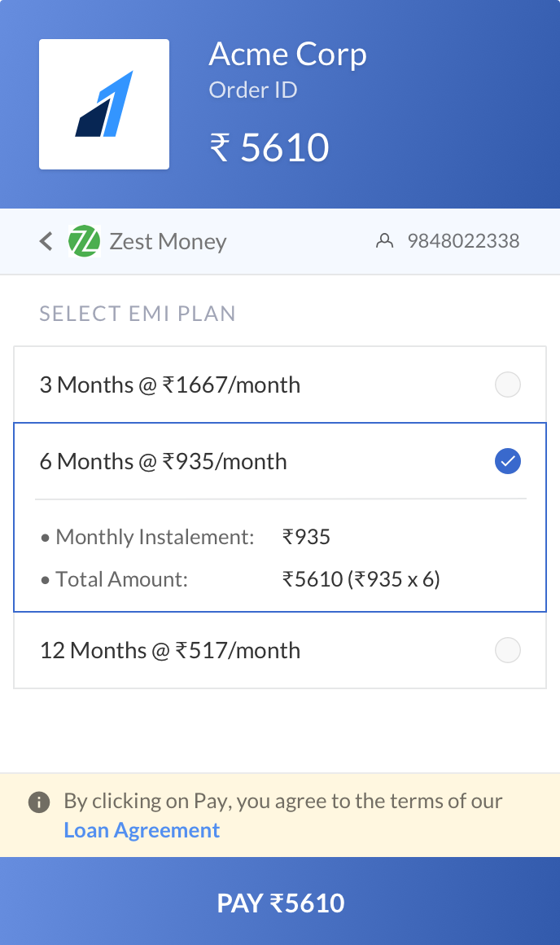The height and width of the screenshot is (945, 560).
Task: Click the user profile icon next to phone number
Action: coord(384,240)
